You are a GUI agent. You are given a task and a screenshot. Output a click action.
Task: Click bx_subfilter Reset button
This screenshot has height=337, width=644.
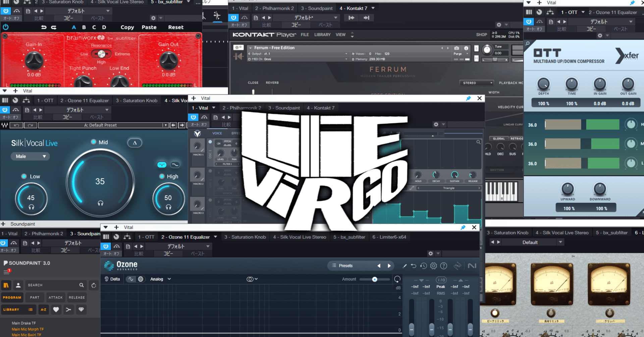(x=176, y=27)
